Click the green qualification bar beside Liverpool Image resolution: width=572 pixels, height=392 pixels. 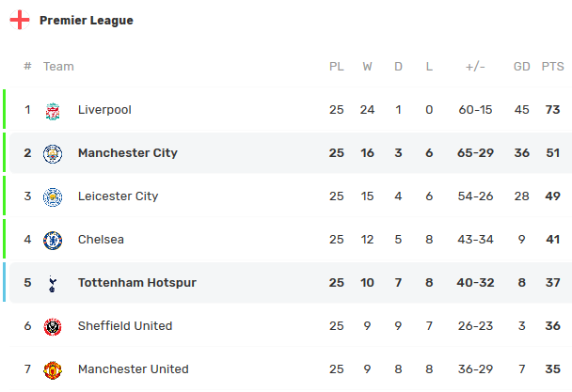[x=5, y=110]
